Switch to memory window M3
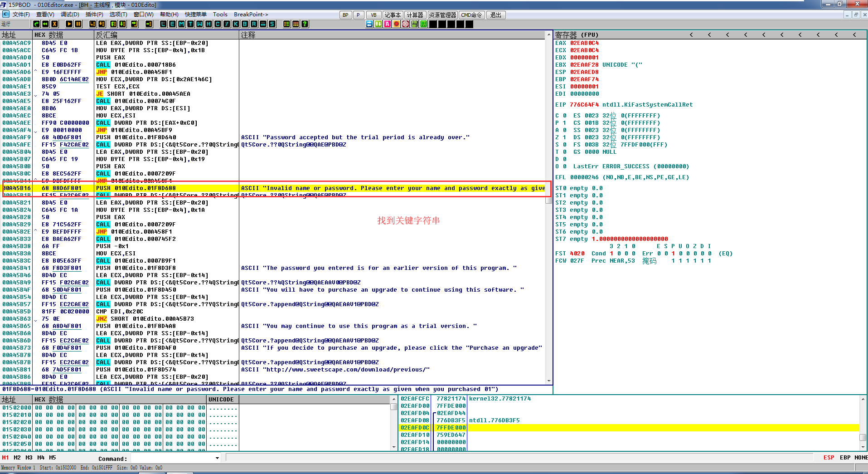This screenshot has height=474, width=868. 29,458
